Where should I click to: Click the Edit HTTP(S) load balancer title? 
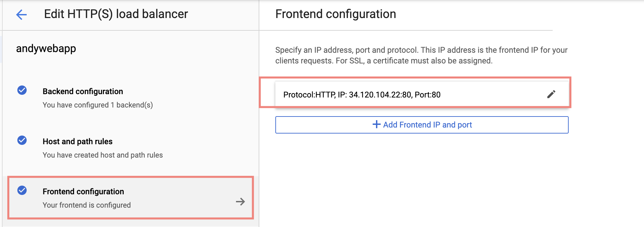pyautogui.click(x=116, y=14)
